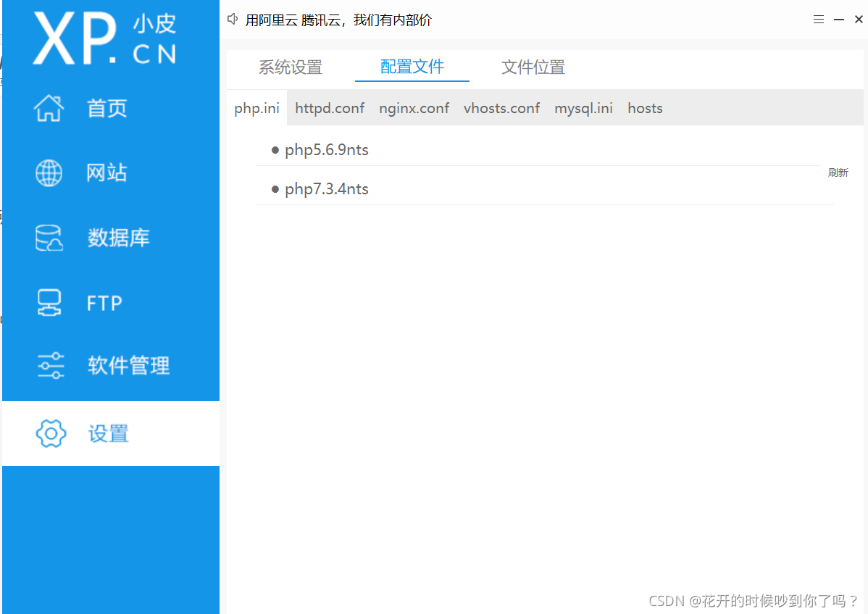Open the hamburger menu icon
This screenshot has width=868, height=614.
(818, 20)
